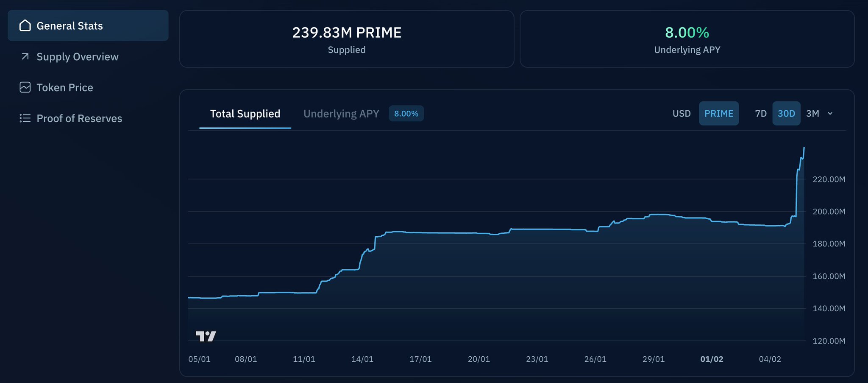Go to Supply Overview page
Viewport: 868px width, 383px height.
click(x=78, y=57)
